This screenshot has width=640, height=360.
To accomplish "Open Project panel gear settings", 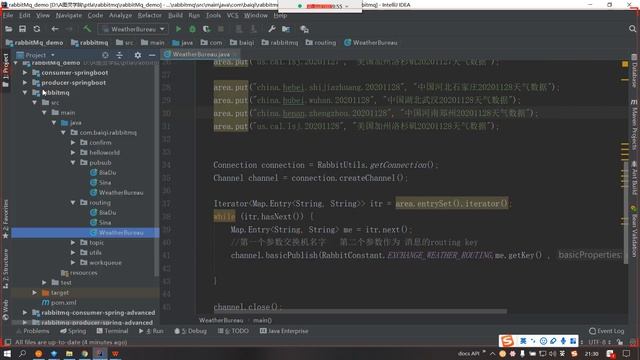I will (x=138, y=55).
